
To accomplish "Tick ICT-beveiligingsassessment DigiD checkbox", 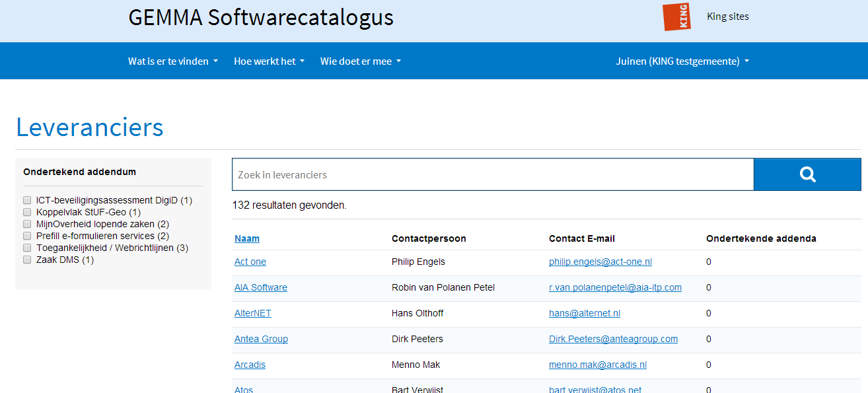I will (27, 200).
